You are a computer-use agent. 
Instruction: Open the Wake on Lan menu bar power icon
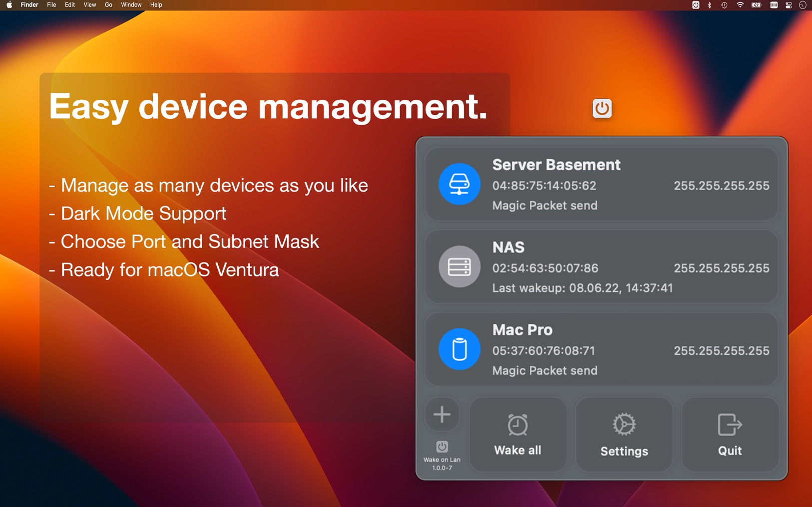(696, 5)
